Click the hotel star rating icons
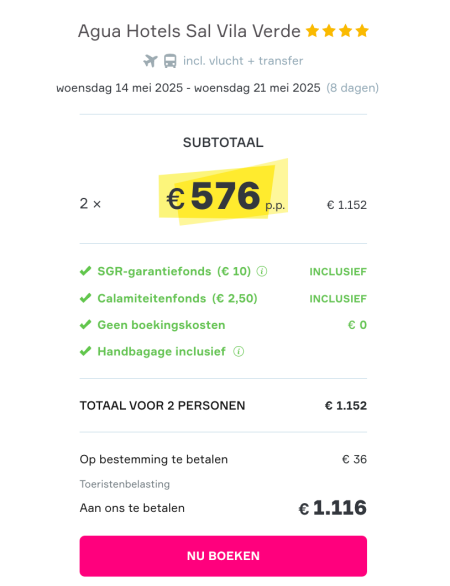450x586 pixels. click(x=337, y=31)
